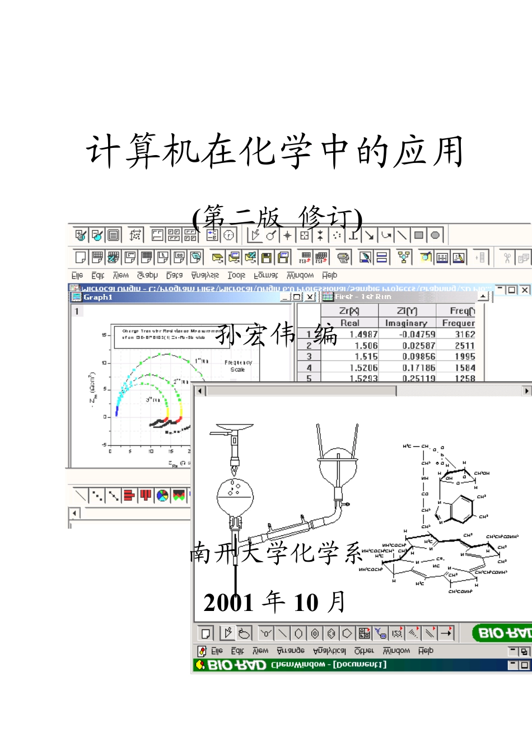Click worksheet cell containing 1584

pyautogui.click(x=456, y=368)
